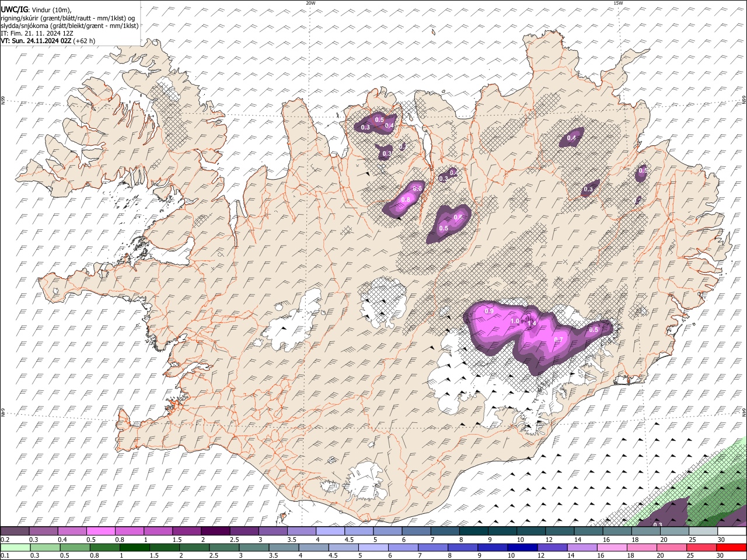Click the 'slydda/snjókoma' legend description line
Viewport: 747px width, 560px height.
pos(69,26)
